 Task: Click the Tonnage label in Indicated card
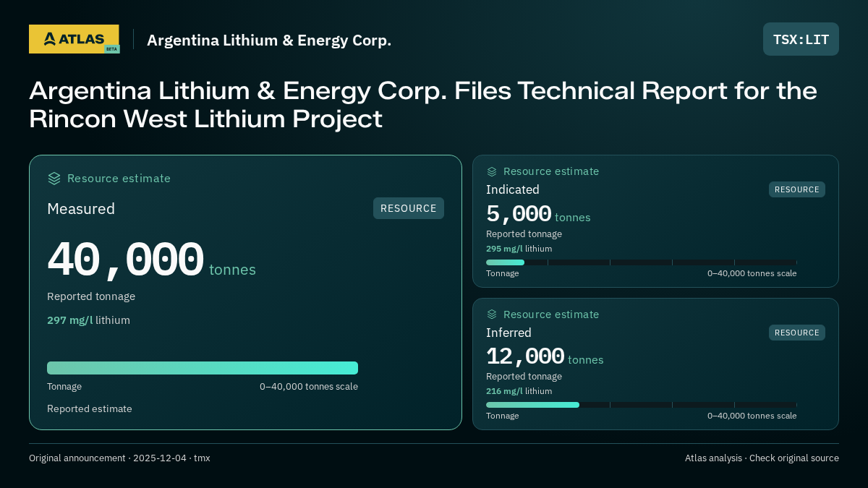[x=503, y=273]
